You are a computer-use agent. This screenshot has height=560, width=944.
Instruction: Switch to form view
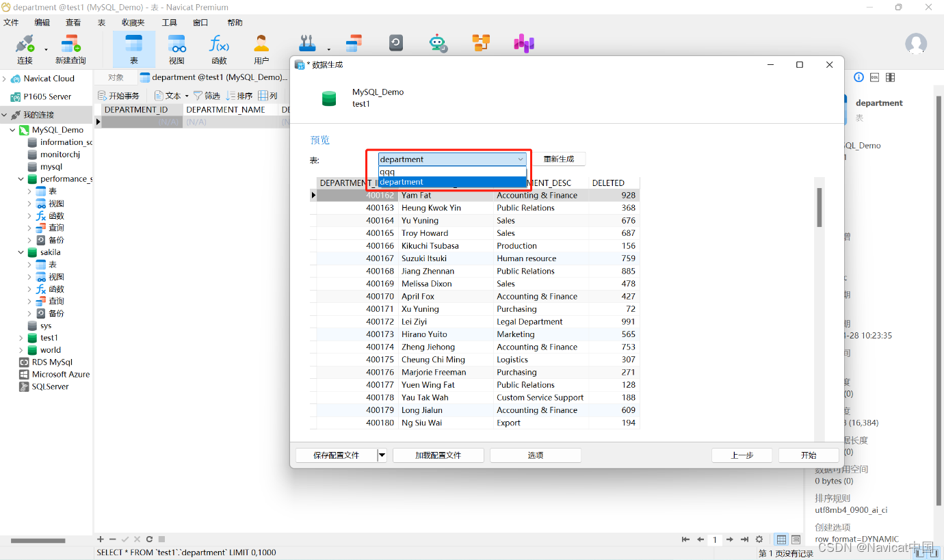click(x=796, y=539)
